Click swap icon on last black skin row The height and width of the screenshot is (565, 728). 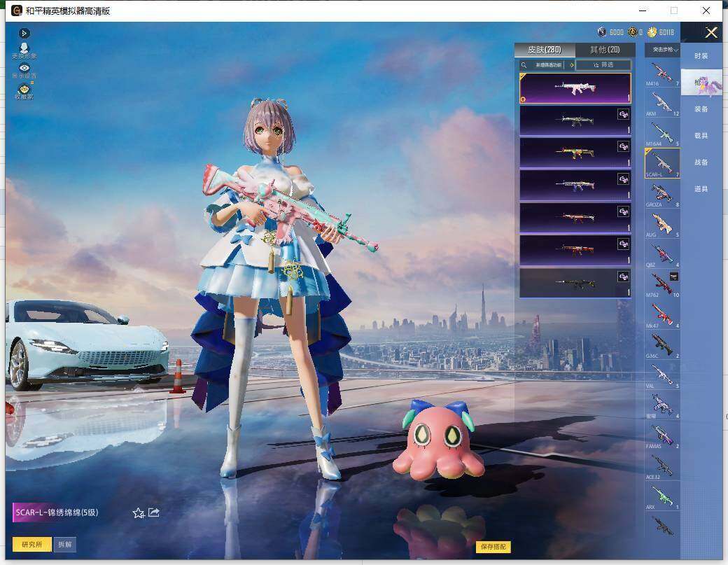[x=623, y=277]
